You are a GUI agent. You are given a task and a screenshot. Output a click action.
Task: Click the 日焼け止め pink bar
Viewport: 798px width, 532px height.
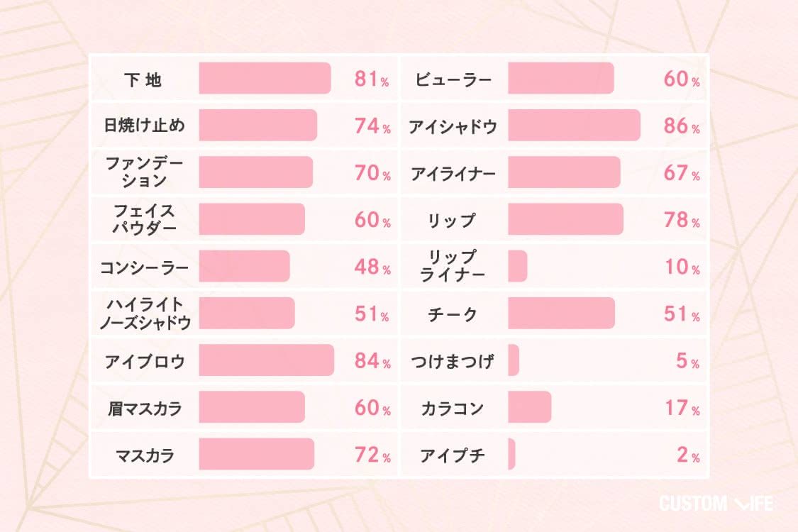[x=258, y=126]
